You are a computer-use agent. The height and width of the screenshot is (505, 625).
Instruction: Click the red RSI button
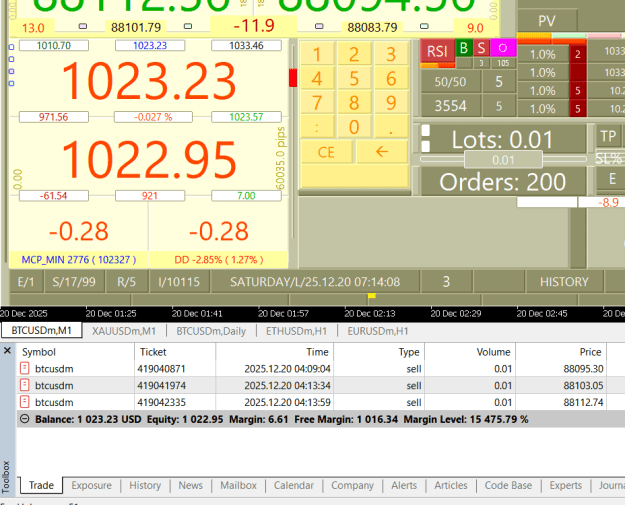pos(437,51)
